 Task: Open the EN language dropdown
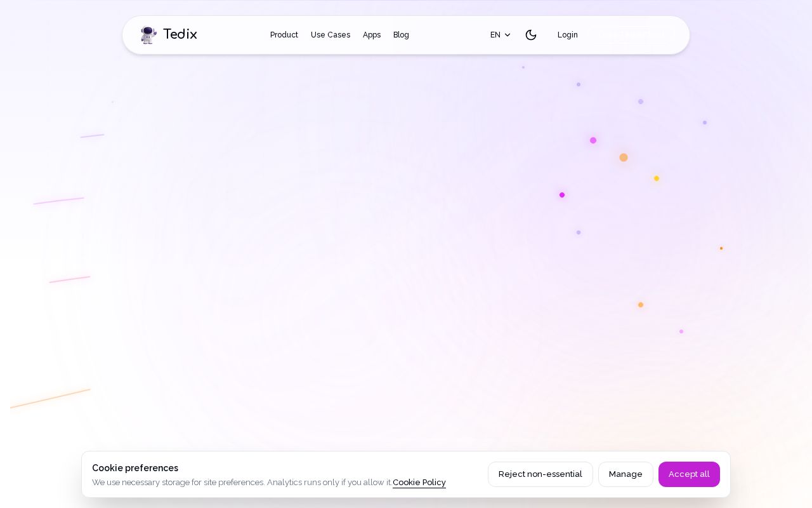click(x=501, y=35)
